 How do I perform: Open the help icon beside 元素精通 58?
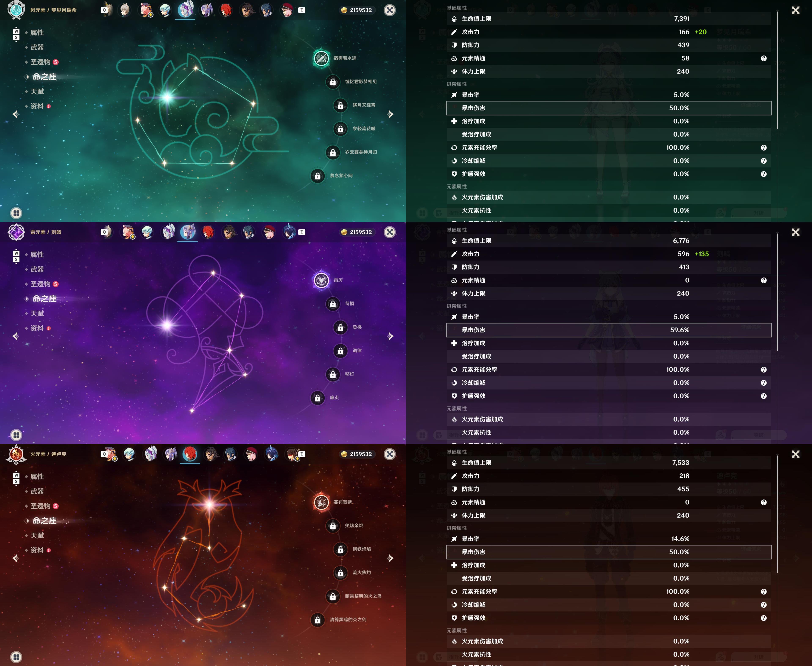pos(764,58)
